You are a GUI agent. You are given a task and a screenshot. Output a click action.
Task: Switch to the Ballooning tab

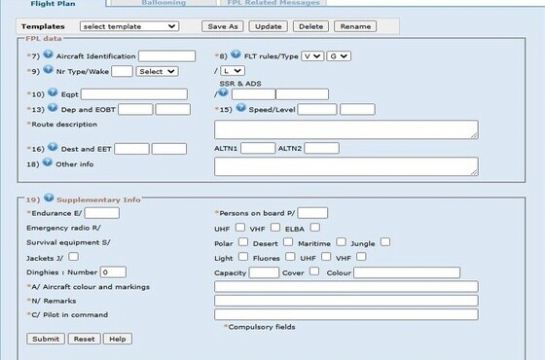click(x=163, y=3)
